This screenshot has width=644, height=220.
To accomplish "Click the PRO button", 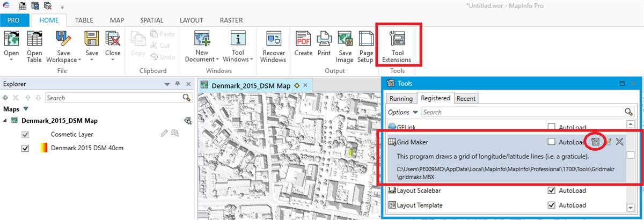I will 14,20.
